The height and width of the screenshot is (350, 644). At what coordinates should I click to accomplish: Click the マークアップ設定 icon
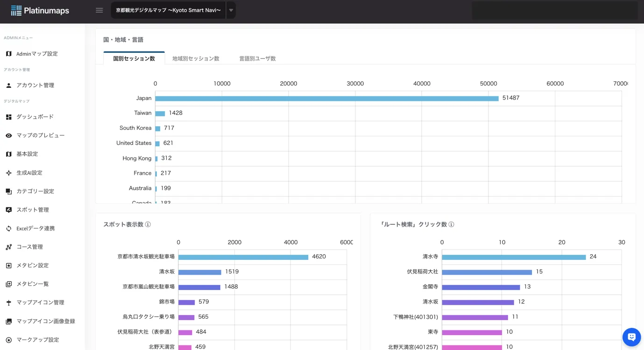pyautogui.click(x=8, y=340)
